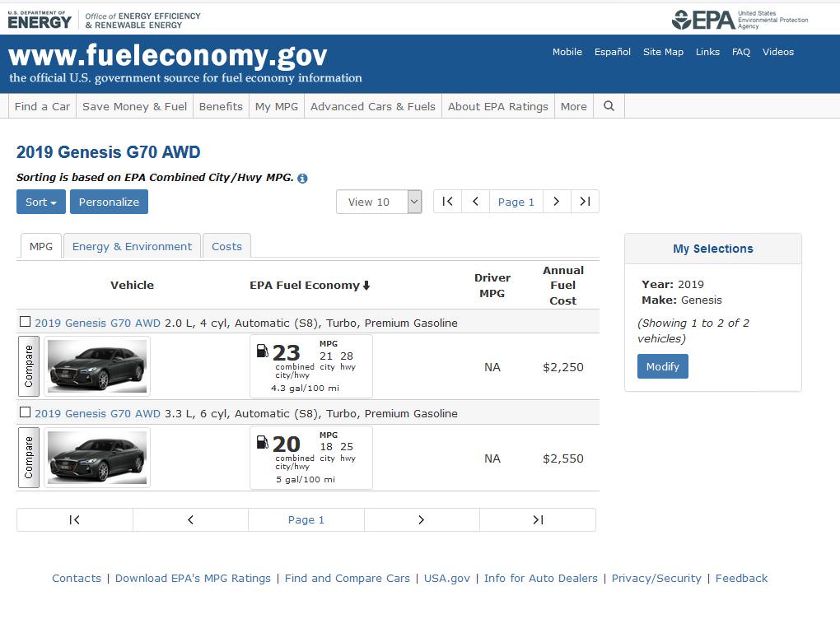This screenshot has width=840, height=619.
Task: Click the $2,250 annual fuel cost
Action: click(x=563, y=367)
